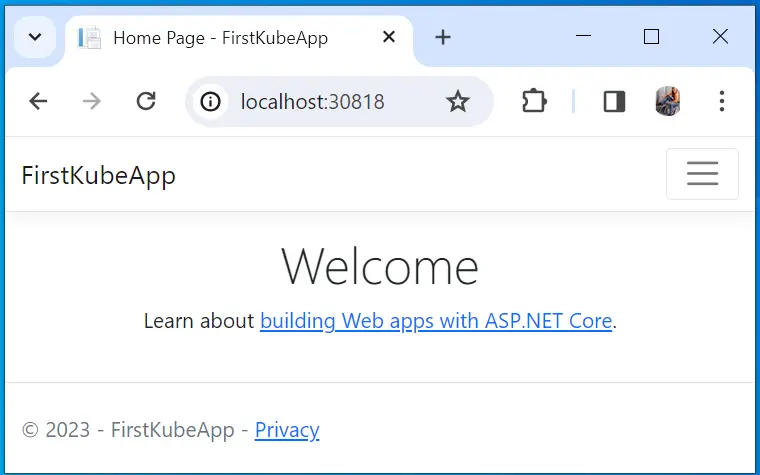Click the FirstKubeApp brand link
This screenshot has height=475, width=760.
[98, 175]
